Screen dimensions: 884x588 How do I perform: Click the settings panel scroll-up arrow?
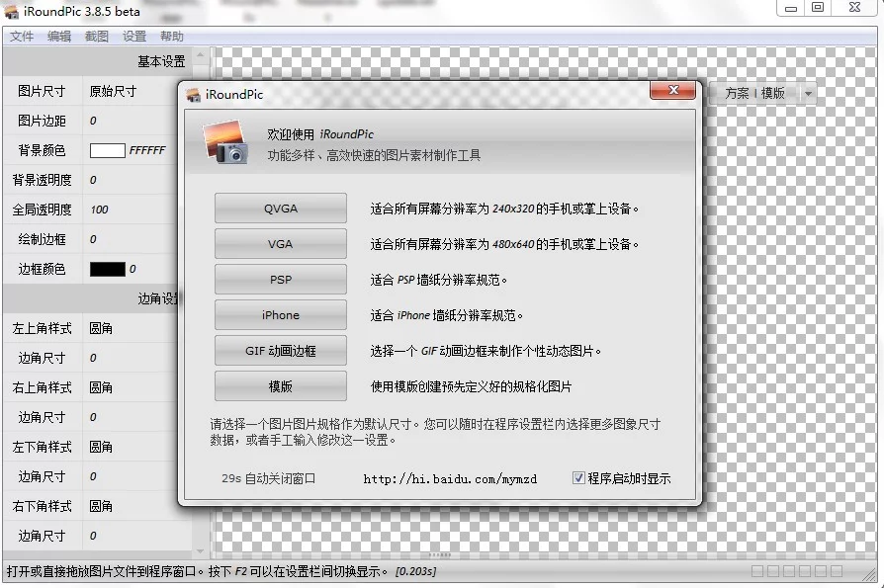(x=200, y=55)
